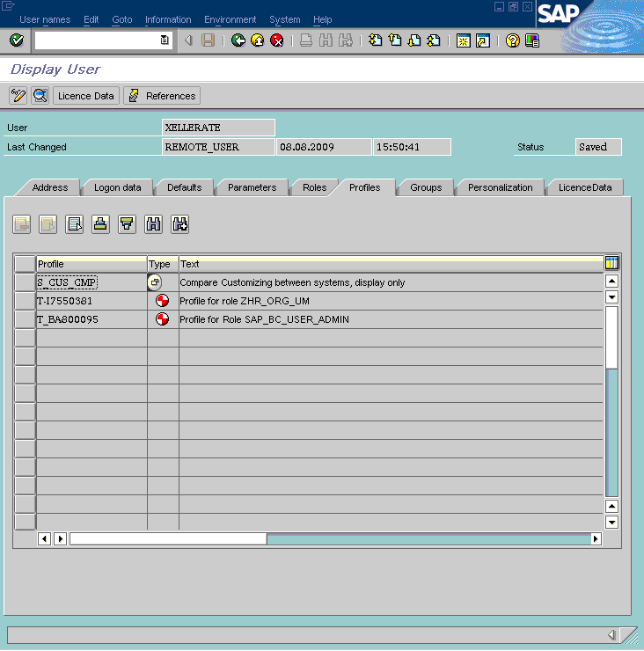
Task: Go to Next Page icon
Action: coord(414,40)
